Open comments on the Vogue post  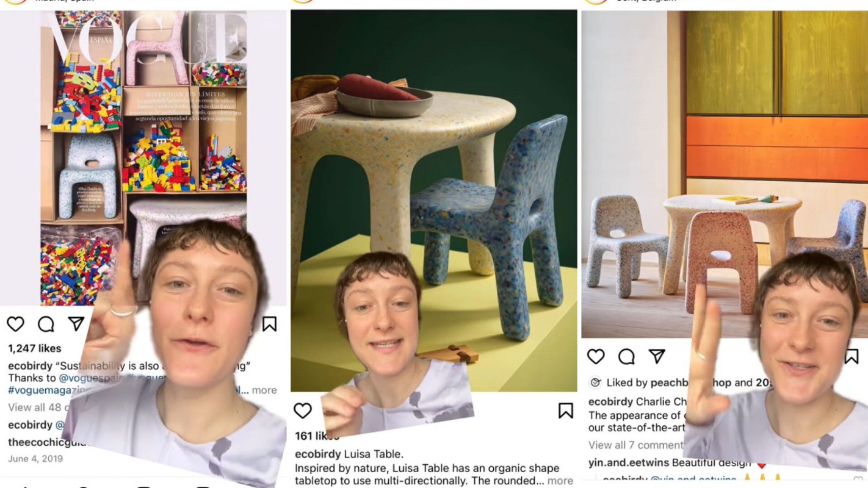pyautogui.click(x=46, y=324)
